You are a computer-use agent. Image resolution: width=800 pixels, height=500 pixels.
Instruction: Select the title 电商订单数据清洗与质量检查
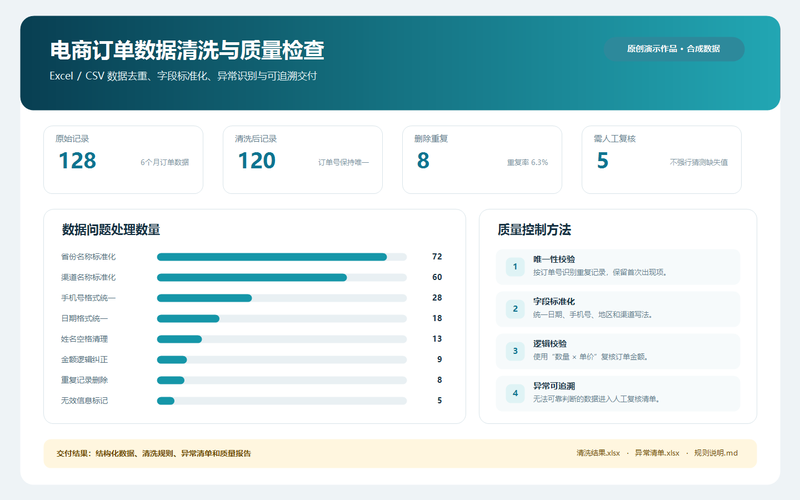[x=187, y=51]
